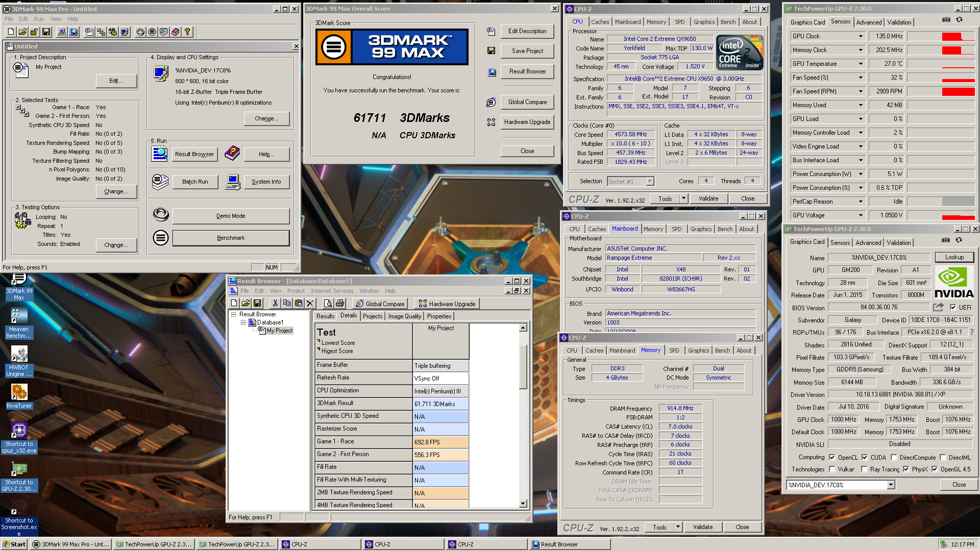Viewport: 980px width, 551px height.
Task: Click Result Browser vertical scrollbar down arrow
Action: click(523, 504)
